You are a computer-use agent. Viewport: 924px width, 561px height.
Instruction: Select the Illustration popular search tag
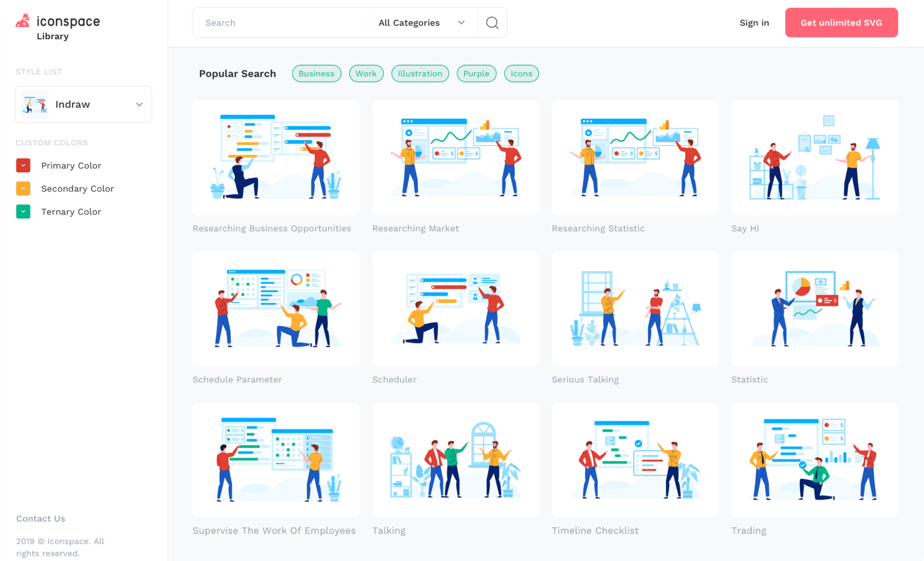point(420,74)
